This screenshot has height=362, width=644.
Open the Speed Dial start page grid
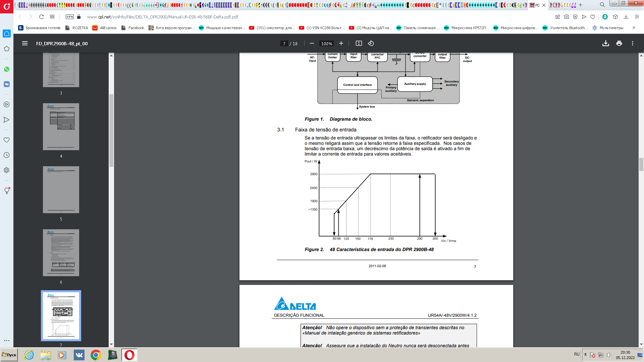pos(52,17)
